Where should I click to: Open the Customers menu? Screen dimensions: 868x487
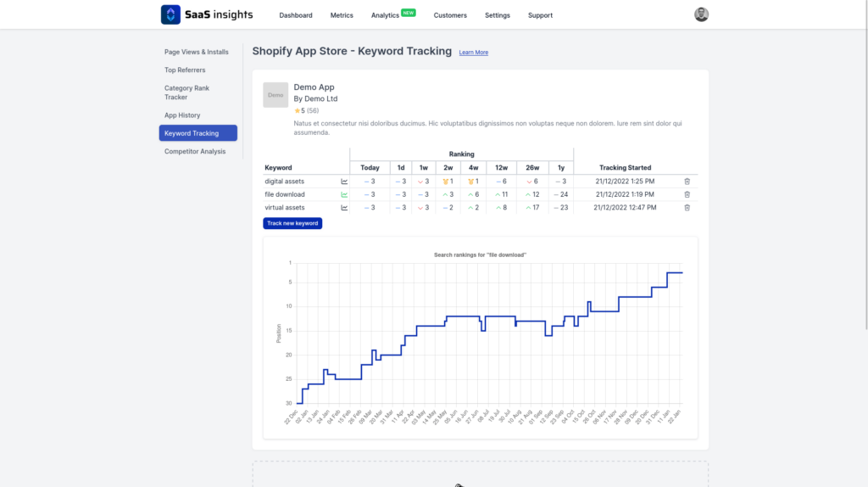pos(450,15)
